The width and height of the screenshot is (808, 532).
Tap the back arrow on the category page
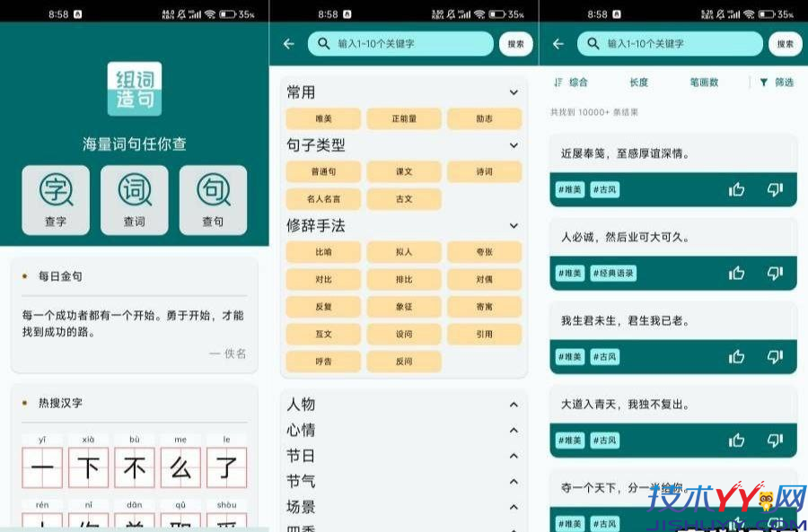tap(287, 43)
